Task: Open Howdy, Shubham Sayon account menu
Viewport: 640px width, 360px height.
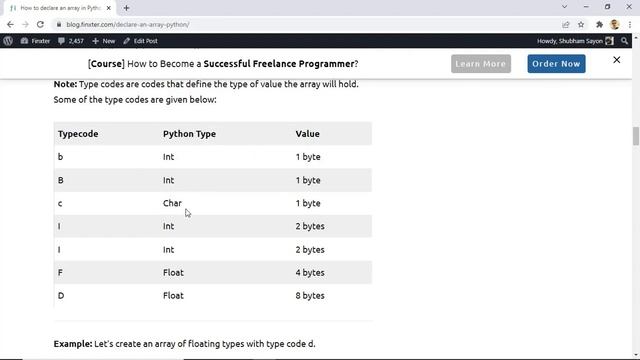Action: point(575,41)
